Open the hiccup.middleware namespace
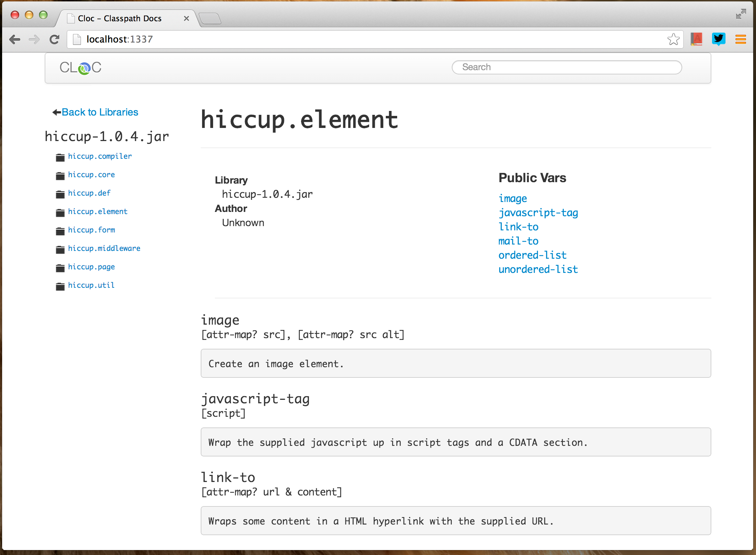 tap(104, 248)
